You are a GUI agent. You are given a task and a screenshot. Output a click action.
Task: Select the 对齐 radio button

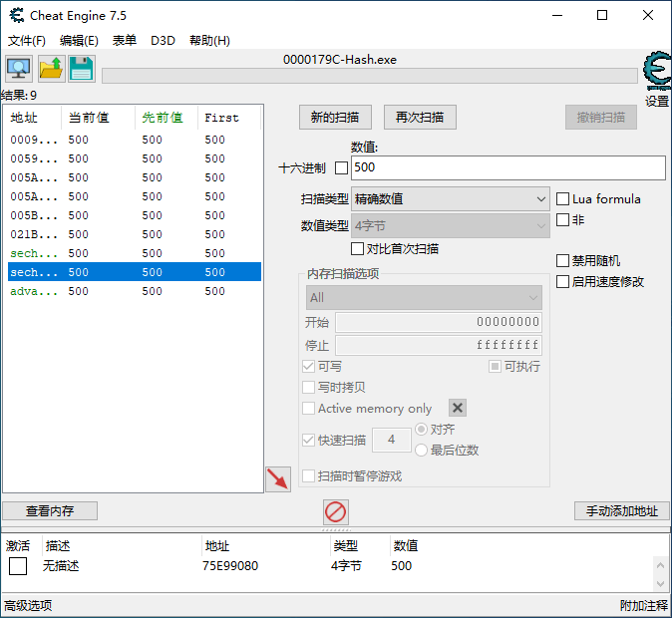point(422,429)
